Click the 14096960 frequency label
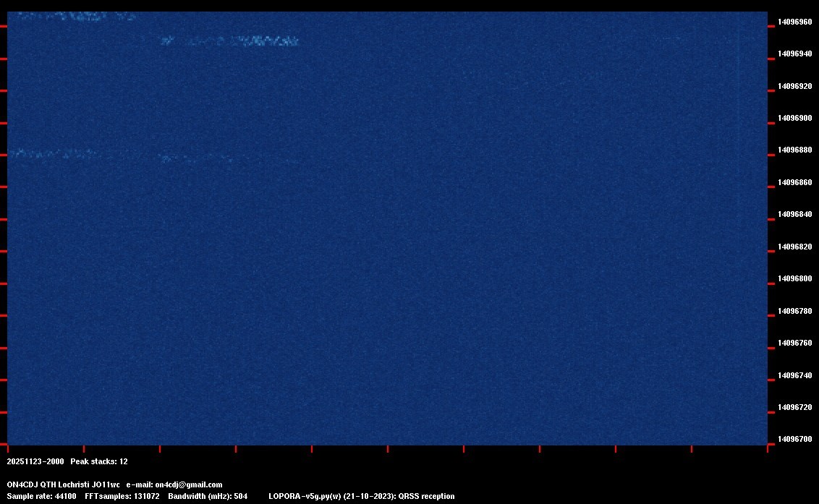 click(x=794, y=22)
